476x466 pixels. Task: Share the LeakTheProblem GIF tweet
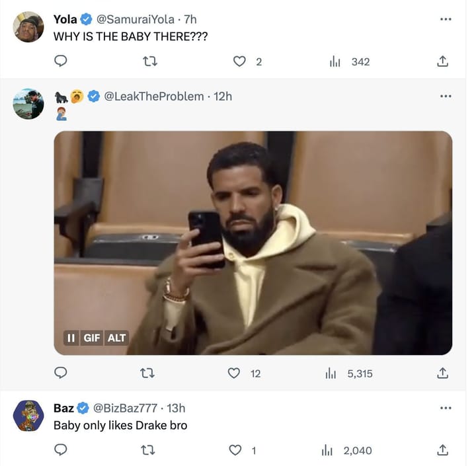(443, 373)
